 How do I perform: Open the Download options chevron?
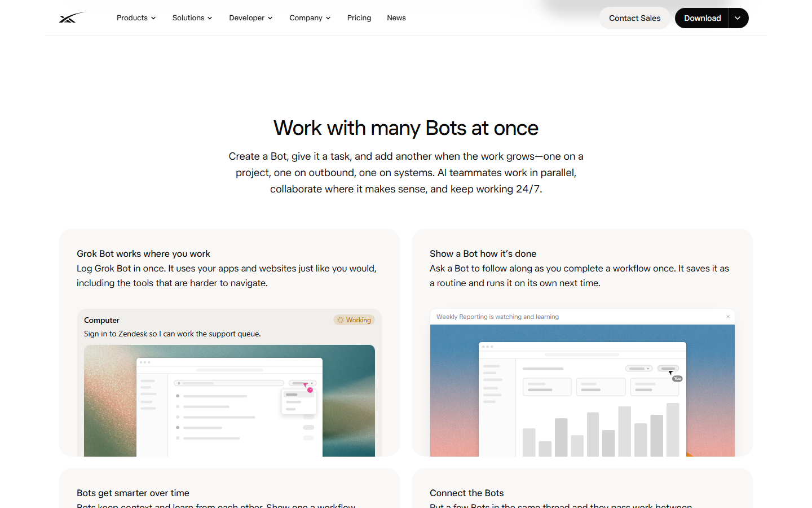[738, 18]
